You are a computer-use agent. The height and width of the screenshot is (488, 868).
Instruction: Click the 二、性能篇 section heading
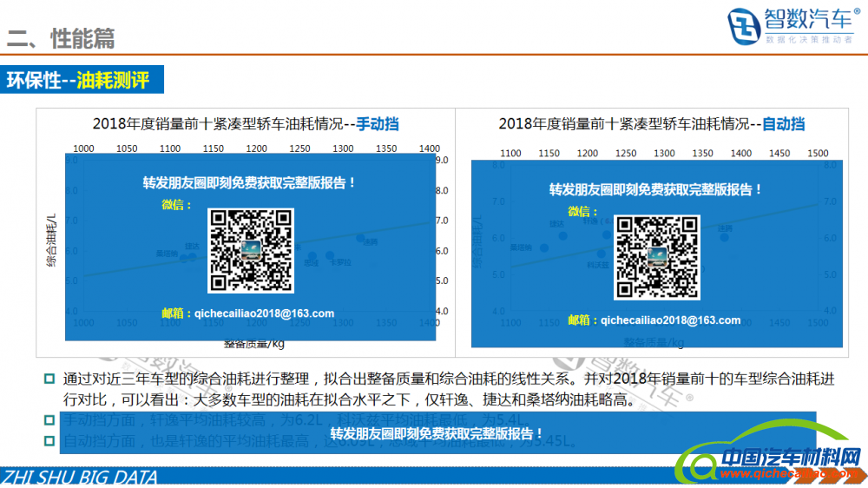coord(61,38)
